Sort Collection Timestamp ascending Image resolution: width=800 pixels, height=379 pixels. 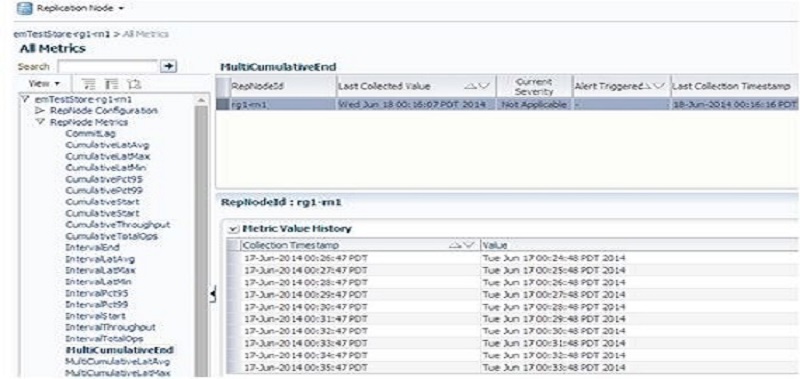454,245
